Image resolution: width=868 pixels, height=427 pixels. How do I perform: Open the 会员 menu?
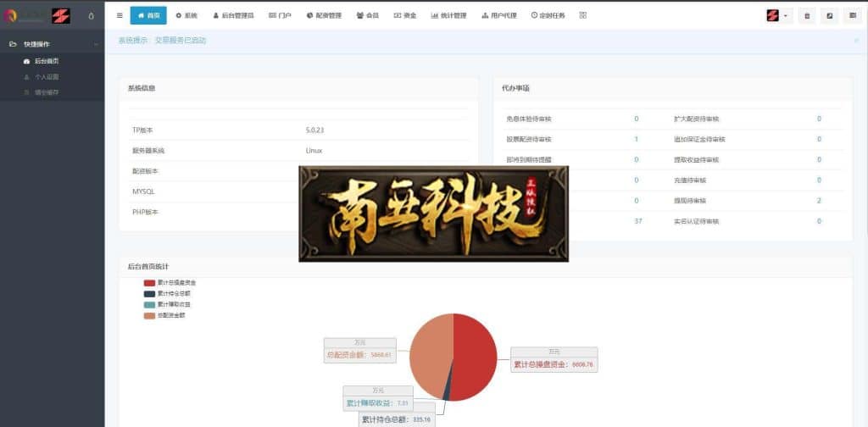[368, 15]
